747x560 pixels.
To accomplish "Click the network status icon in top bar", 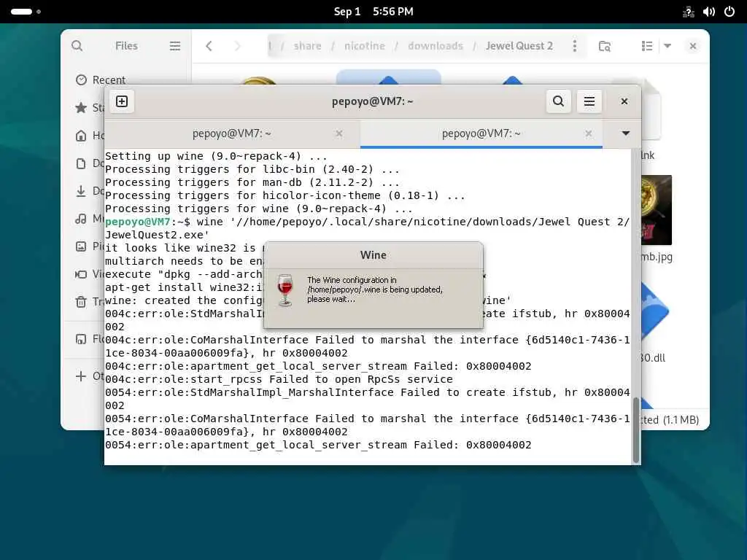I will [x=688, y=12].
